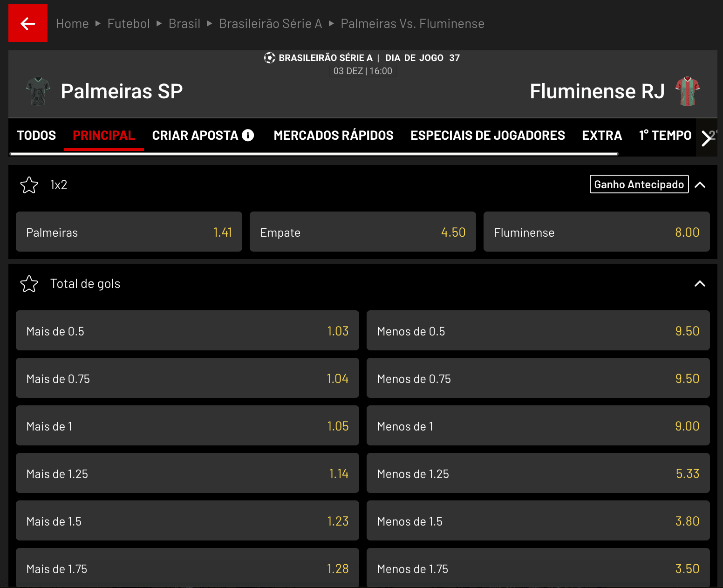
Task: Favorite the Total de gols market star
Action: point(29,284)
